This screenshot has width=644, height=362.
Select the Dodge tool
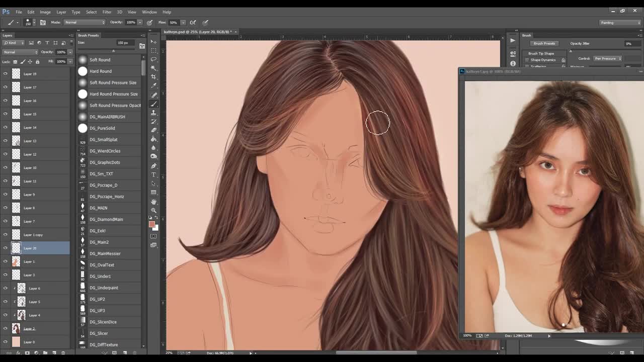(x=154, y=156)
